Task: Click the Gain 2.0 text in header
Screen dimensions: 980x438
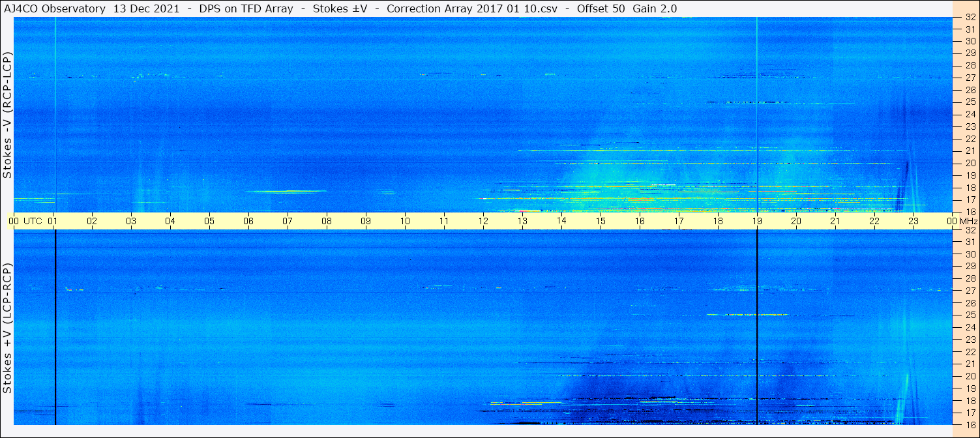Action: pyautogui.click(x=655, y=8)
